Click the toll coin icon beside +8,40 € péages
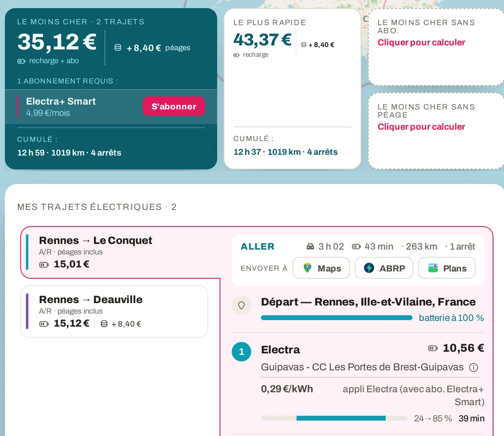The image size is (504, 436). coord(118,48)
